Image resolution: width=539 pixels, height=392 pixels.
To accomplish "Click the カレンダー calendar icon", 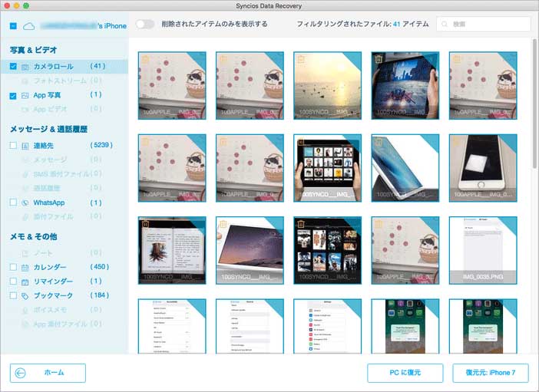I will point(25,268).
